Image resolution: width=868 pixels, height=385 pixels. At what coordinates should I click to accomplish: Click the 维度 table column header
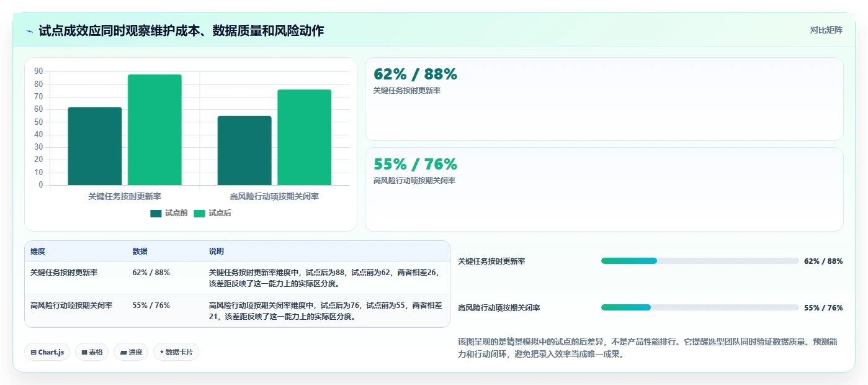pyautogui.click(x=38, y=251)
